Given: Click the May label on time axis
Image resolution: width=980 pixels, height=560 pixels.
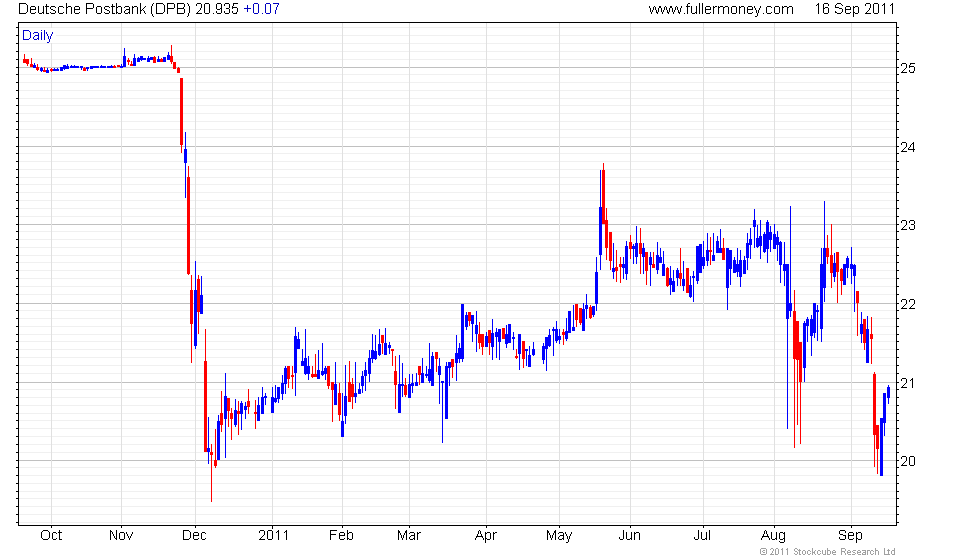Looking at the screenshot, I should (x=559, y=536).
